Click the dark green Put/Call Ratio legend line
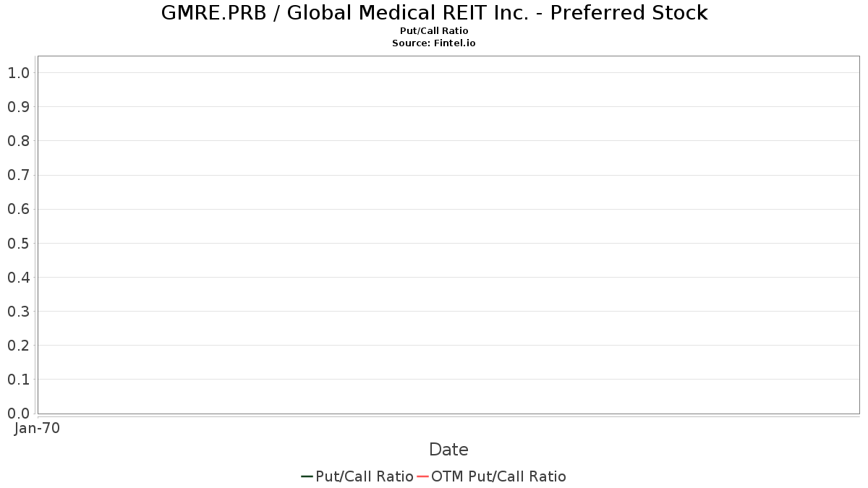Screen dimensions: 868x488 pos(307,476)
